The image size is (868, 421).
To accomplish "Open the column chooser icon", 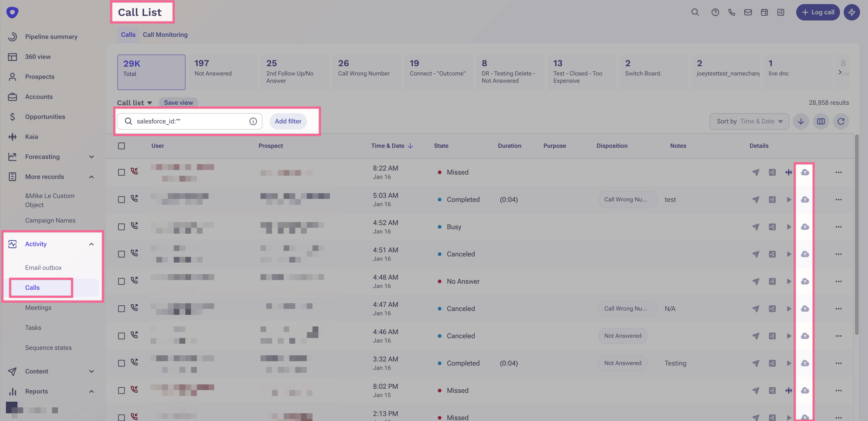I will [821, 121].
